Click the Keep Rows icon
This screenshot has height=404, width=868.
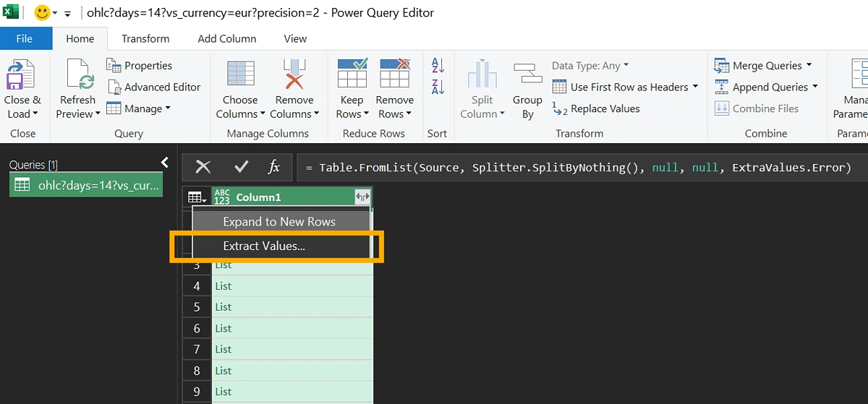click(352, 75)
